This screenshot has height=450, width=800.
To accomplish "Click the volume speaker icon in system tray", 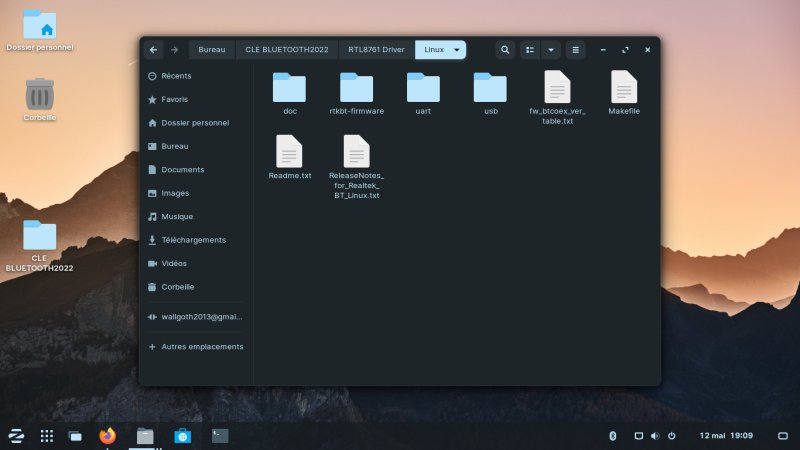I will (655, 436).
